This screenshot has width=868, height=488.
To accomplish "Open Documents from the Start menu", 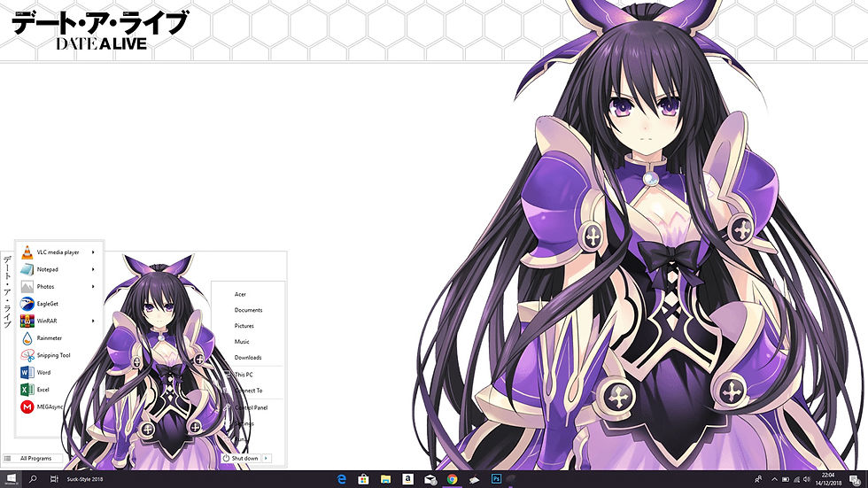I will click(x=249, y=310).
